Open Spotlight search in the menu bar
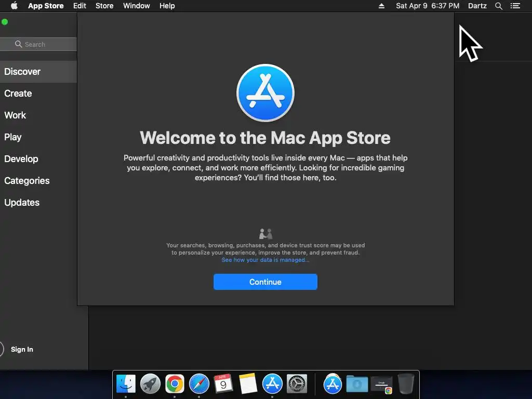532x399 pixels. 498,6
